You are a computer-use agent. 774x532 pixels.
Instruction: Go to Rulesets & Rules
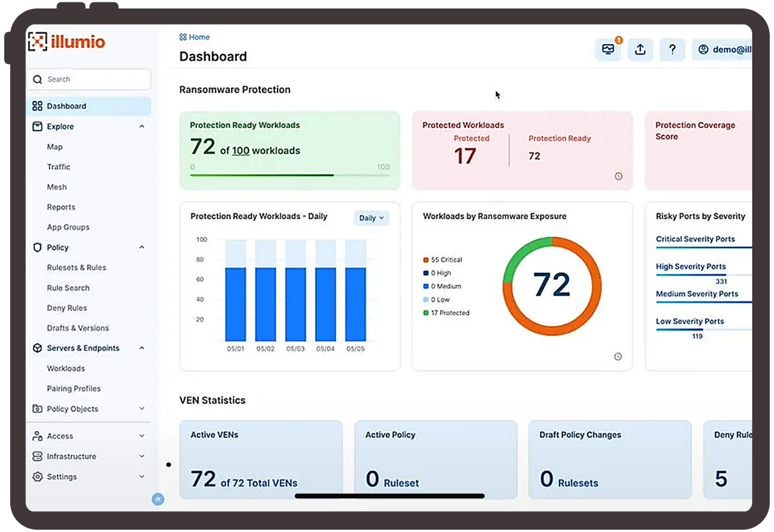coord(77,267)
